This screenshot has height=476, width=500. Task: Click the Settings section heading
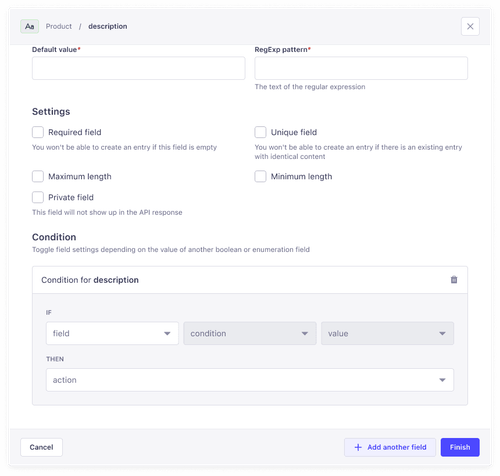51,111
